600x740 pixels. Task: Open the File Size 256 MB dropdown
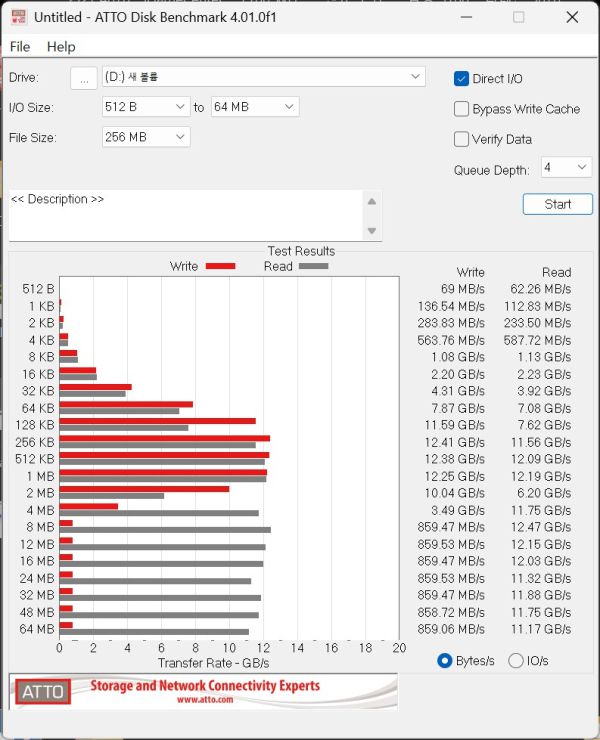coord(146,137)
